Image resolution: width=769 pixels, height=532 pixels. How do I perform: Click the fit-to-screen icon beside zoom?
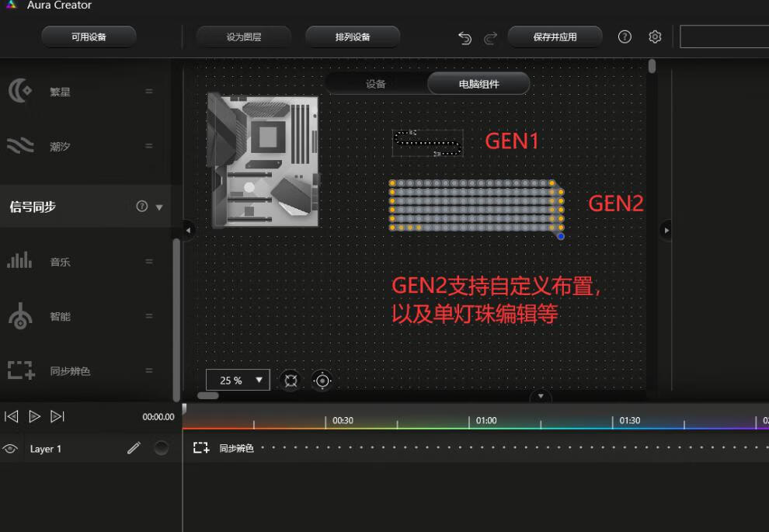click(290, 381)
